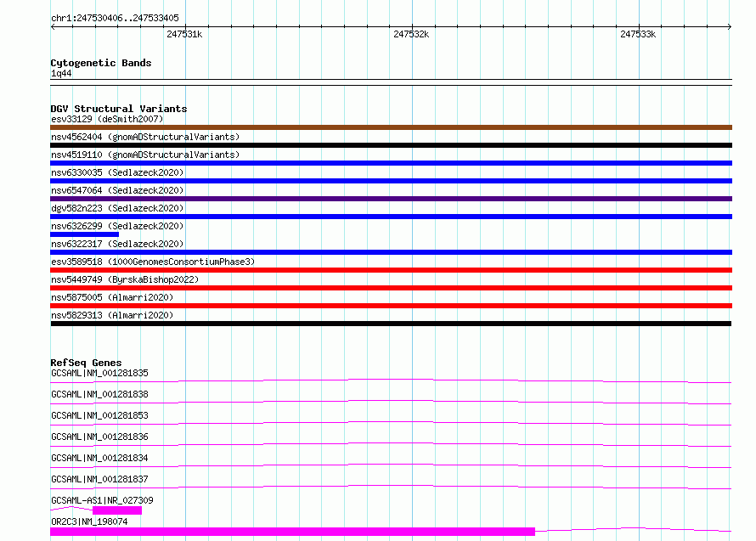Click the esv3589518 1000Genomes red bar
756x541 pixels.
(391, 270)
